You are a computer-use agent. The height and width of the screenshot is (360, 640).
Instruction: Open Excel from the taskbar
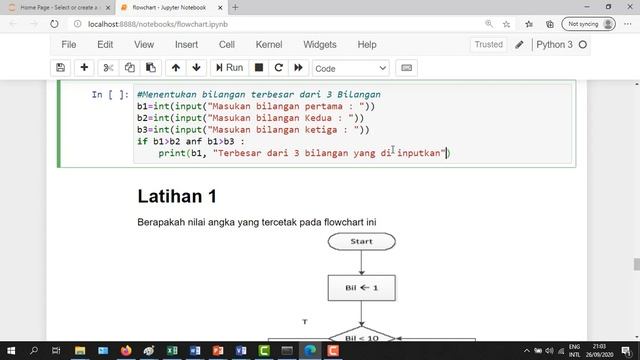[172, 351]
